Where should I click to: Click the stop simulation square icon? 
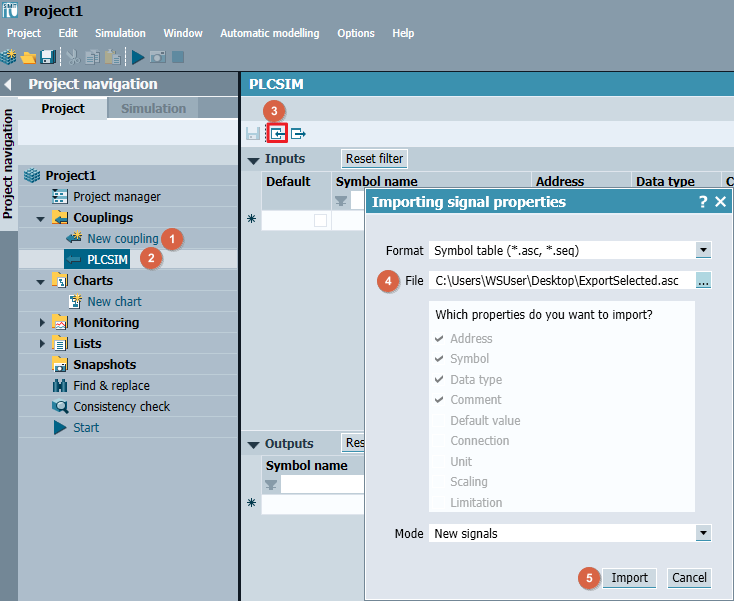[178, 57]
